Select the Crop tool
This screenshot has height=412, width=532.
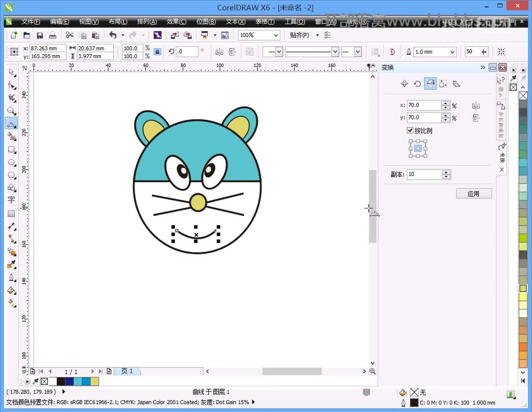pyautogui.click(x=11, y=98)
